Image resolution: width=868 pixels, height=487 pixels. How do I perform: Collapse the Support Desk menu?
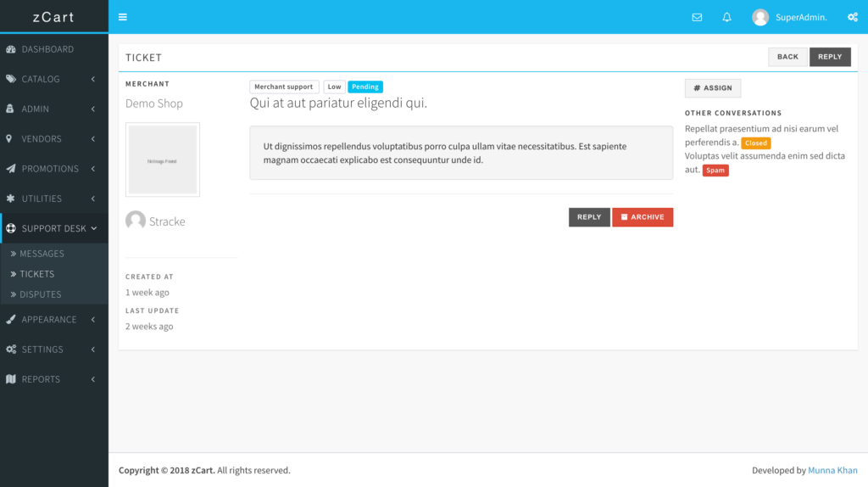[53, 228]
